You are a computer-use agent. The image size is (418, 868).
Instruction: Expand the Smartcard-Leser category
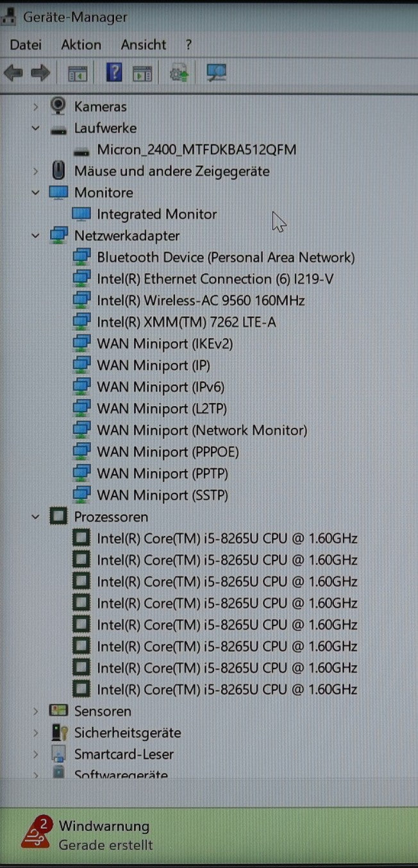click(36, 754)
